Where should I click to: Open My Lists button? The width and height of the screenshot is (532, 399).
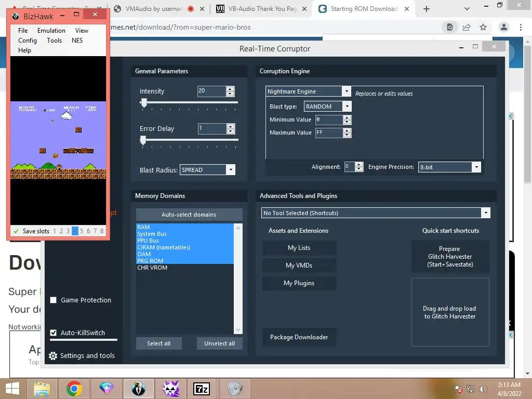[x=299, y=248]
